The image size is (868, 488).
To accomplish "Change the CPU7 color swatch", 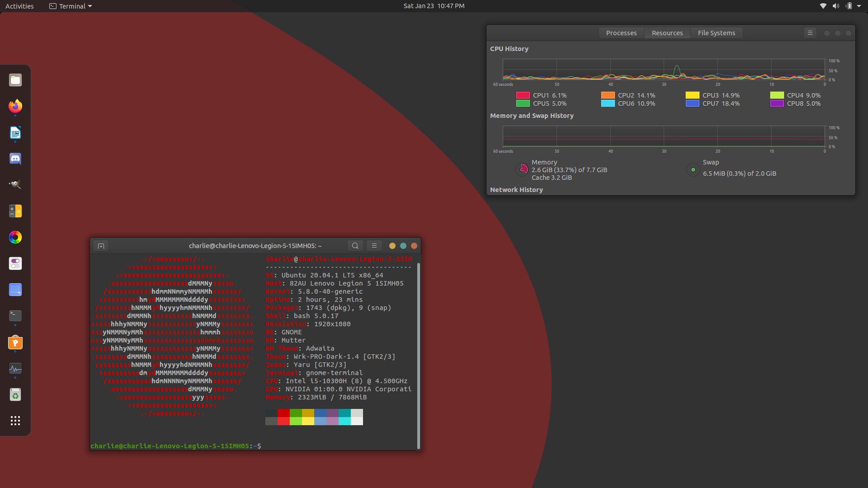I will click(x=692, y=103).
